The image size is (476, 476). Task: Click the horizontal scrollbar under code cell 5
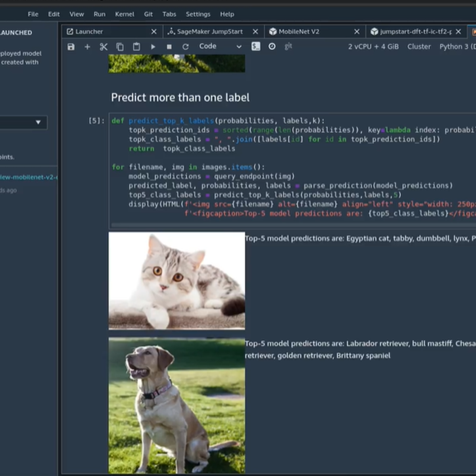tap(294, 225)
